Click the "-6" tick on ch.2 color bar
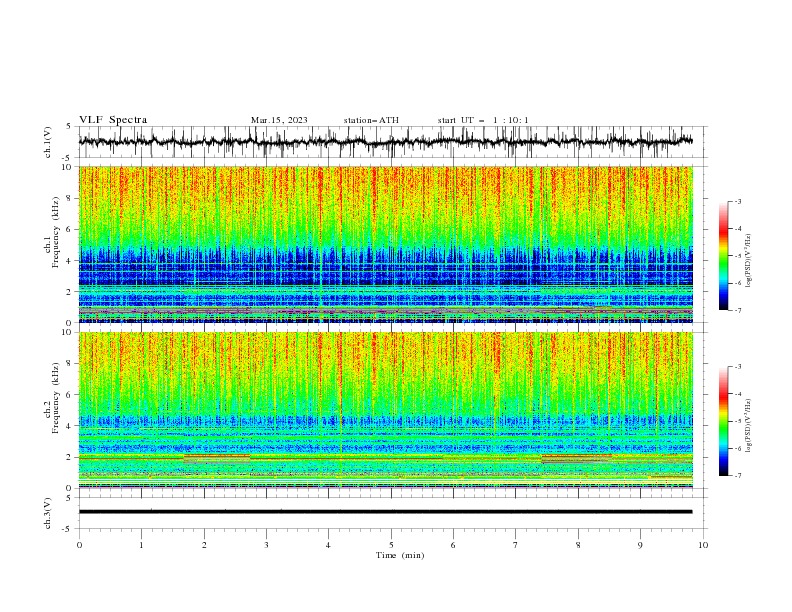This screenshot has height=612, width=792. [x=738, y=448]
